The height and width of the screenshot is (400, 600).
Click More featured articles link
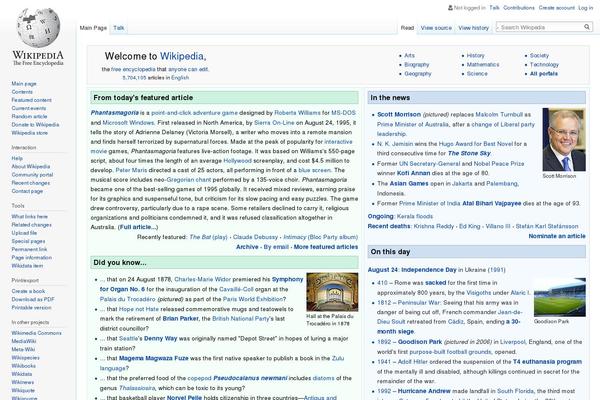[x=326, y=247]
